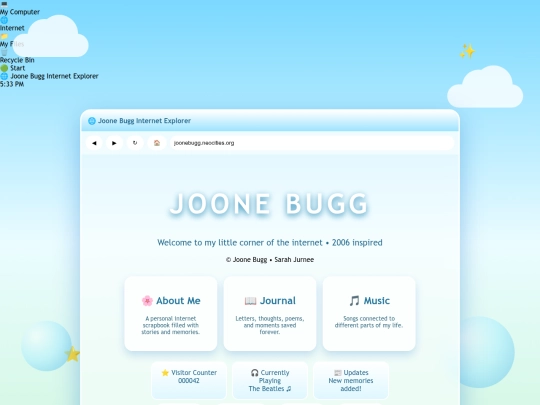
Task: Open the My Files folder desktop icon
Action: pos(12,40)
